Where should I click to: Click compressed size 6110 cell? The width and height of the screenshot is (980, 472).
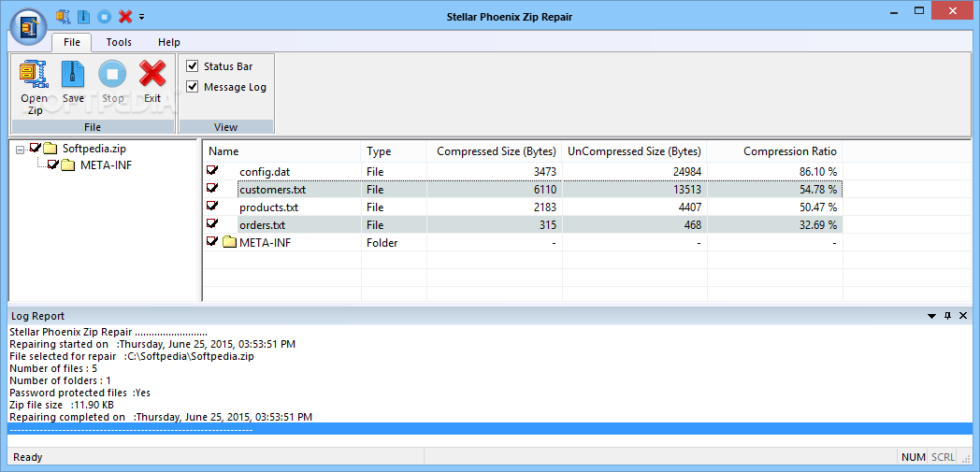point(495,189)
